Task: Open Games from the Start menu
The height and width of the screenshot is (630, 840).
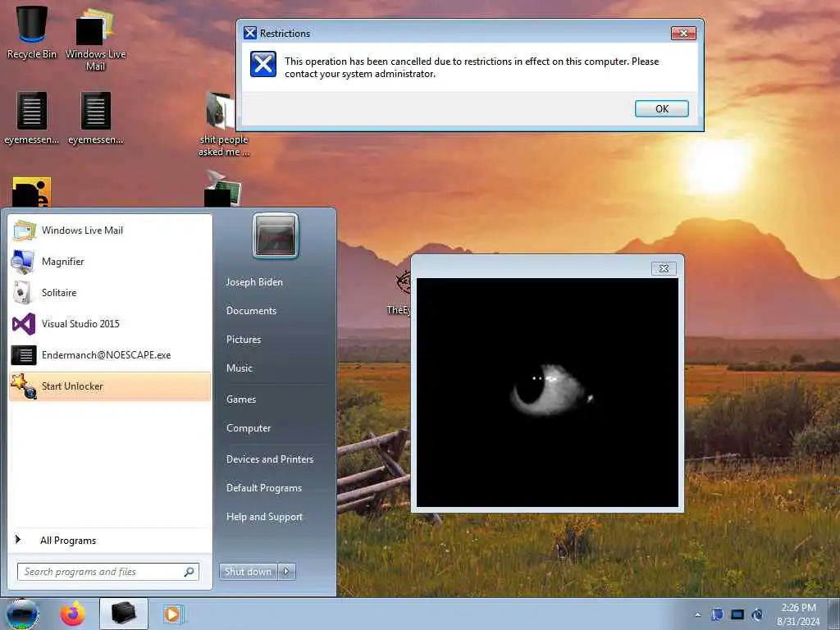Action: (241, 399)
